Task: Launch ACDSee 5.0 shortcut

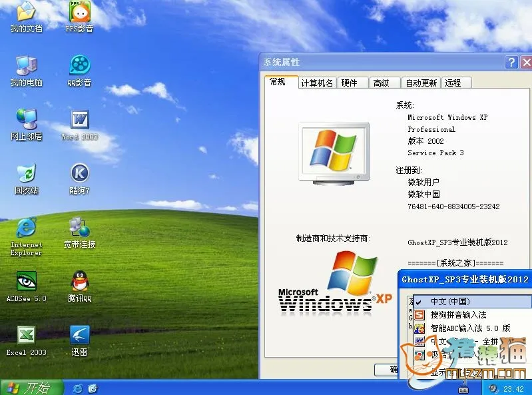Action: pyautogui.click(x=26, y=286)
